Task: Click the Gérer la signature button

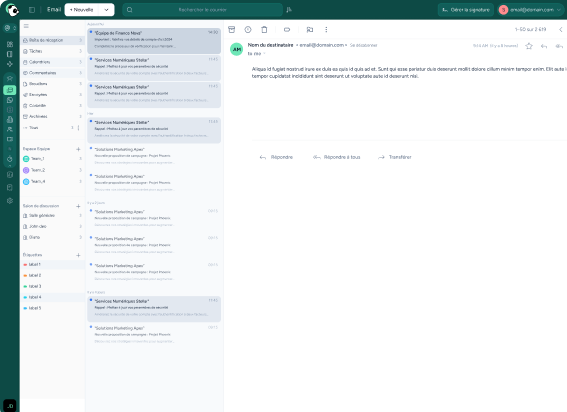Action: click(x=466, y=10)
